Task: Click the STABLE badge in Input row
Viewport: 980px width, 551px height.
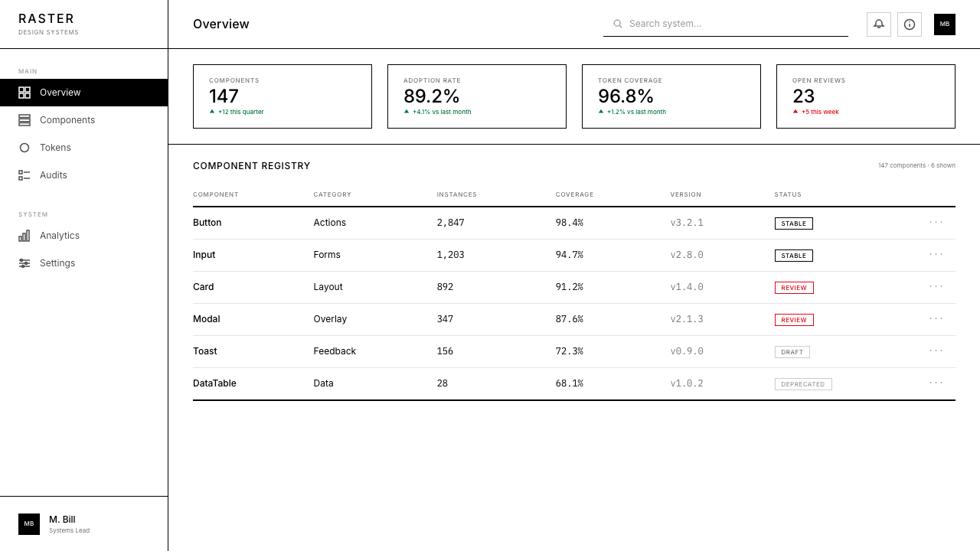Action: tap(794, 256)
